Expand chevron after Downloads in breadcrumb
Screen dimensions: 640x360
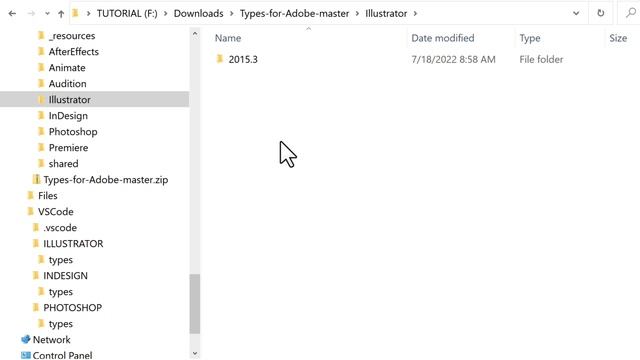tap(231, 13)
